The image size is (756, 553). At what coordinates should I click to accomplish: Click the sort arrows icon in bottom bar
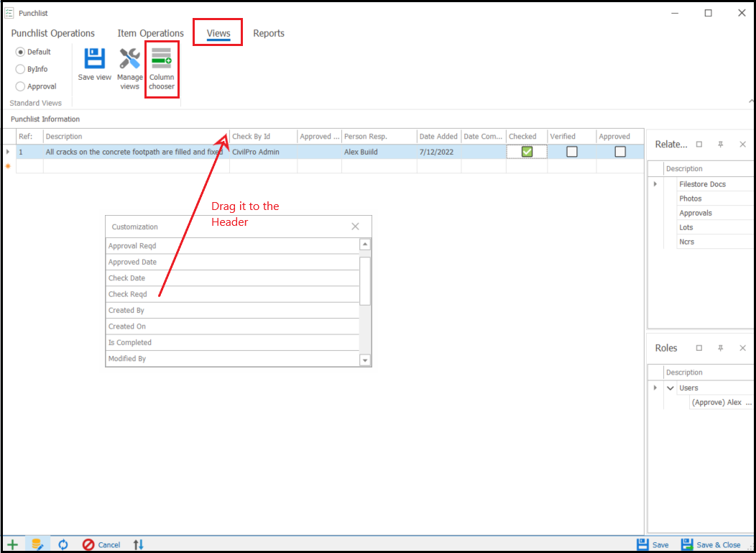(x=139, y=544)
